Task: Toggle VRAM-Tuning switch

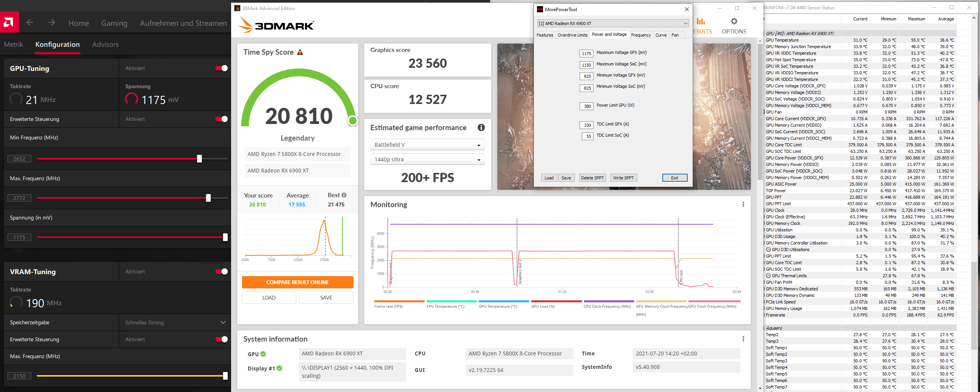Action: pos(222,271)
